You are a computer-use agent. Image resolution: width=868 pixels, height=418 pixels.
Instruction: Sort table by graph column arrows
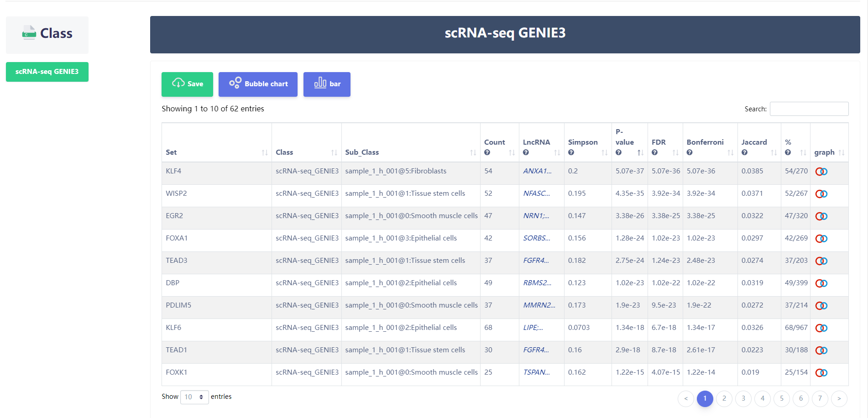click(x=842, y=152)
